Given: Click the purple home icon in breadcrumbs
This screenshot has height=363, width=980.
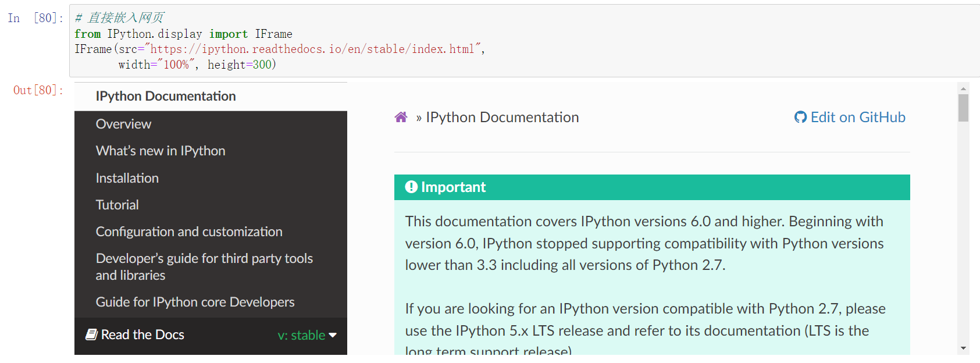Looking at the screenshot, I should (401, 118).
